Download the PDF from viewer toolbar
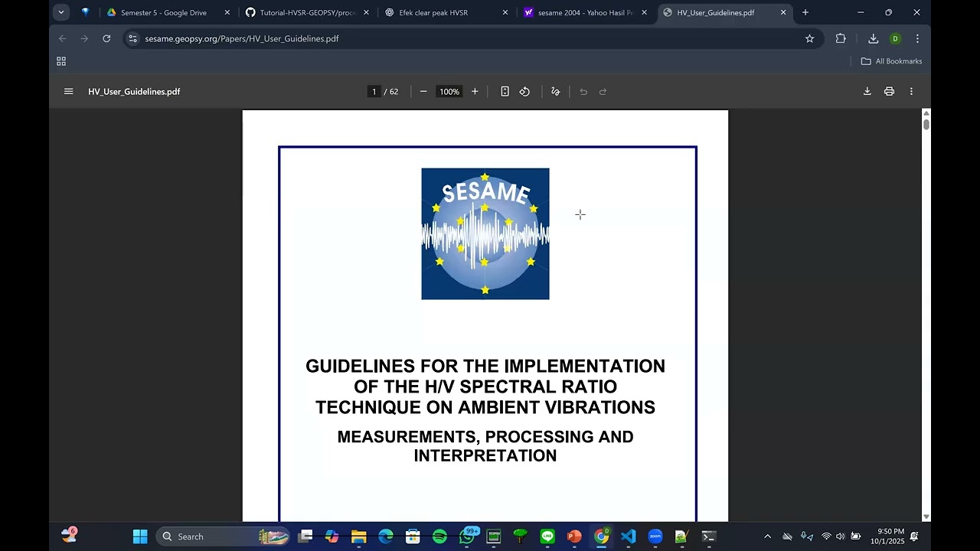This screenshot has height=551, width=980. (x=867, y=92)
